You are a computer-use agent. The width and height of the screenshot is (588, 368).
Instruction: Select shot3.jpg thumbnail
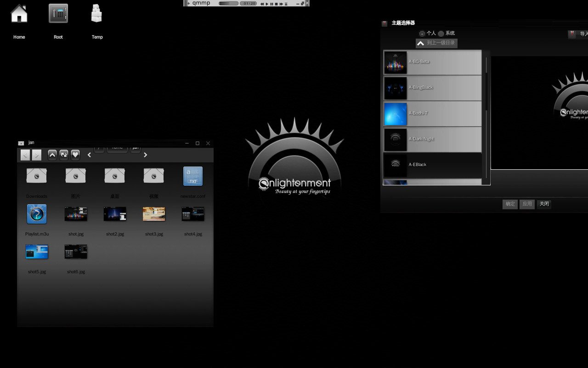pyautogui.click(x=154, y=221)
